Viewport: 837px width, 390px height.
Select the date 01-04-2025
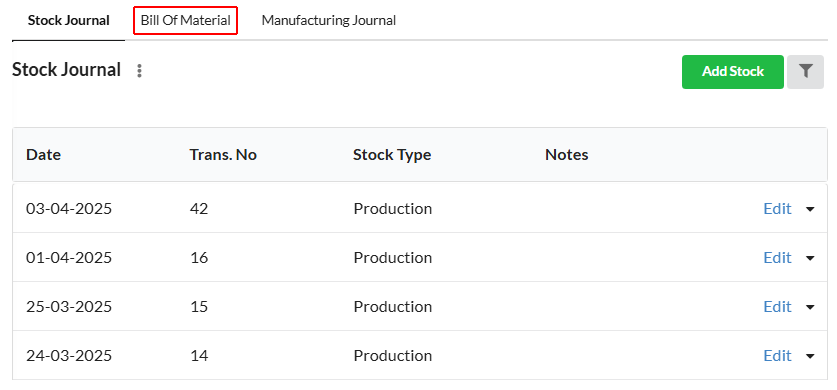69,258
